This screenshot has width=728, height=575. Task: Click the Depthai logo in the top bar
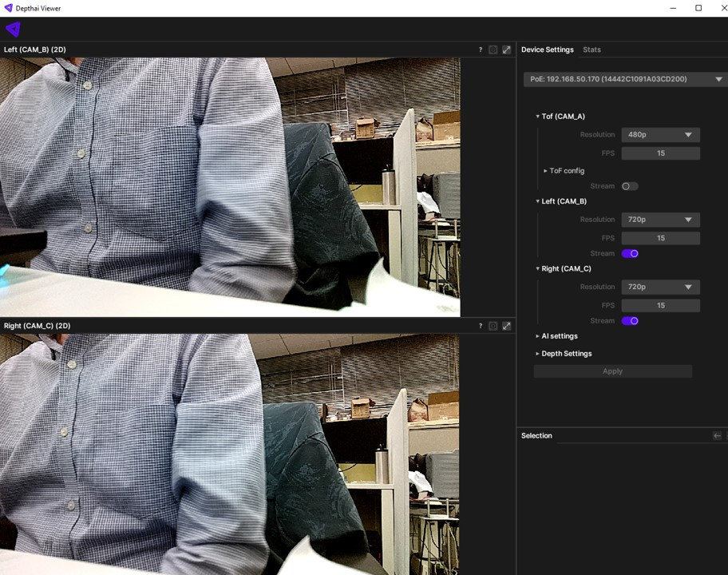tap(13, 30)
